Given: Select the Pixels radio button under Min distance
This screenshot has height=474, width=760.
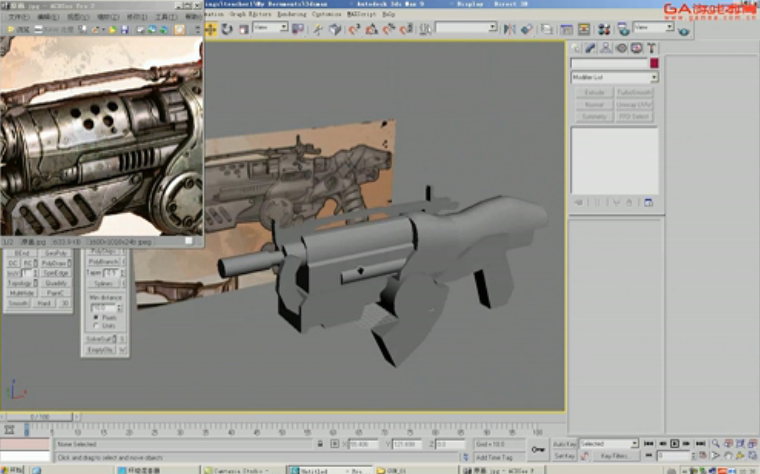Looking at the screenshot, I should [x=96, y=317].
